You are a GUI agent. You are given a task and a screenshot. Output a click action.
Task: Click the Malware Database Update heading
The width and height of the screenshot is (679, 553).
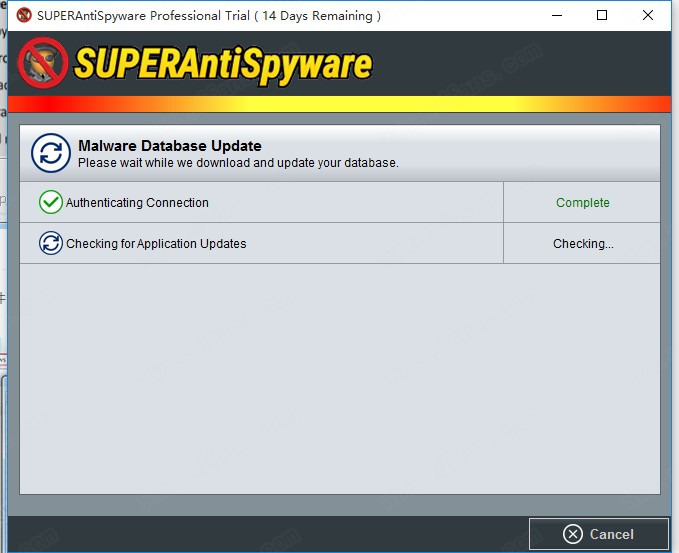[x=170, y=146]
